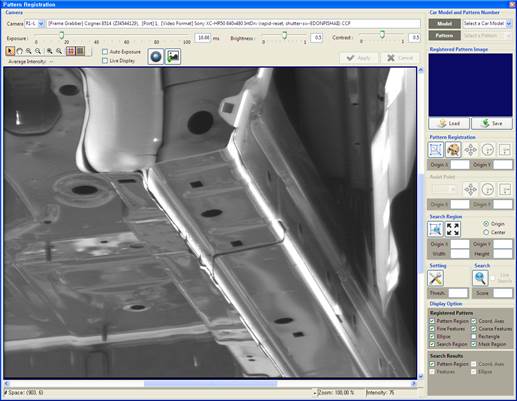517x401 pixels.
Task: Click the Search Region Width field
Action: (460, 254)
